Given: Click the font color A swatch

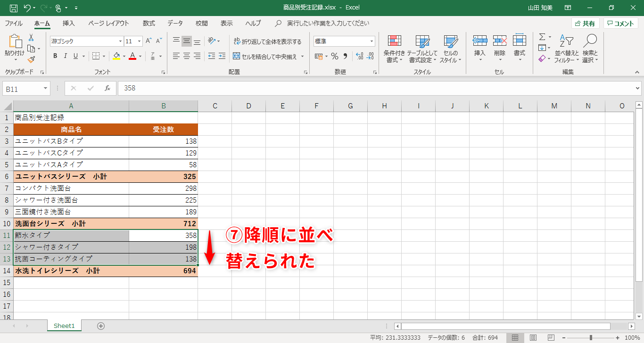Looking at the screenshot, I should 132,56.
